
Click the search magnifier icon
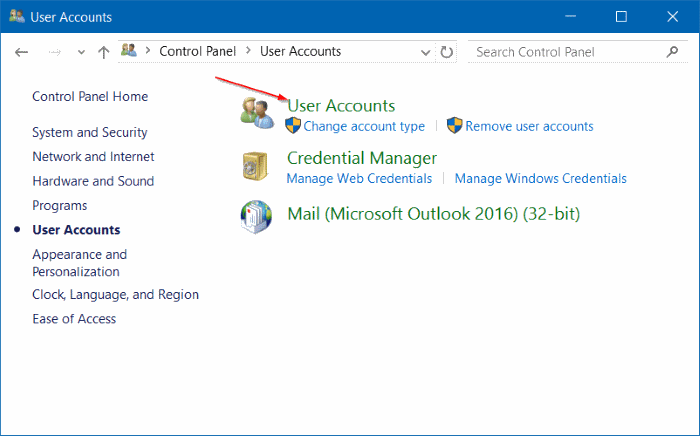point(672,52)
